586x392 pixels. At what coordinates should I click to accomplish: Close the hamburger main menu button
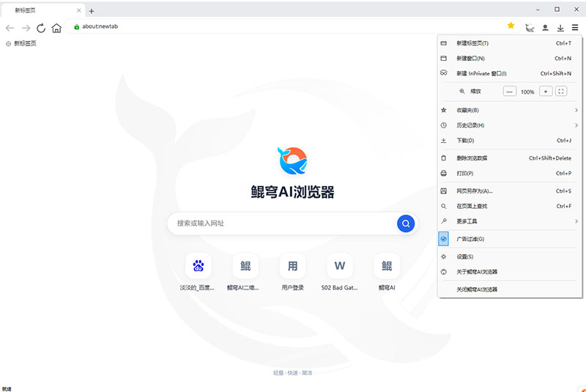[575, 27]
